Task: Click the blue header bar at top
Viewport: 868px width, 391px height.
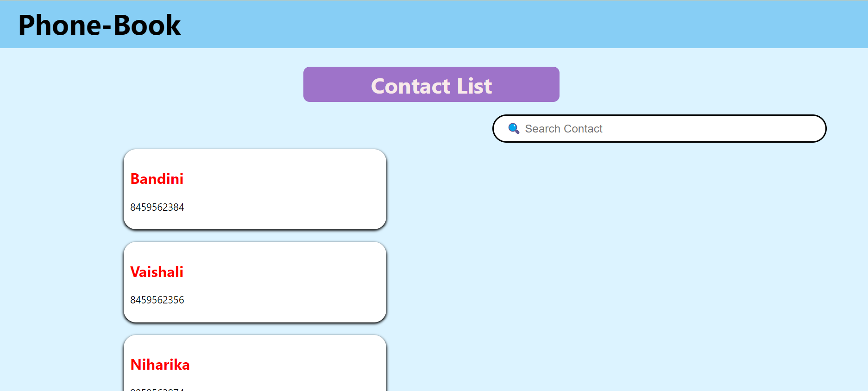Action: click(x=556, y=23)
